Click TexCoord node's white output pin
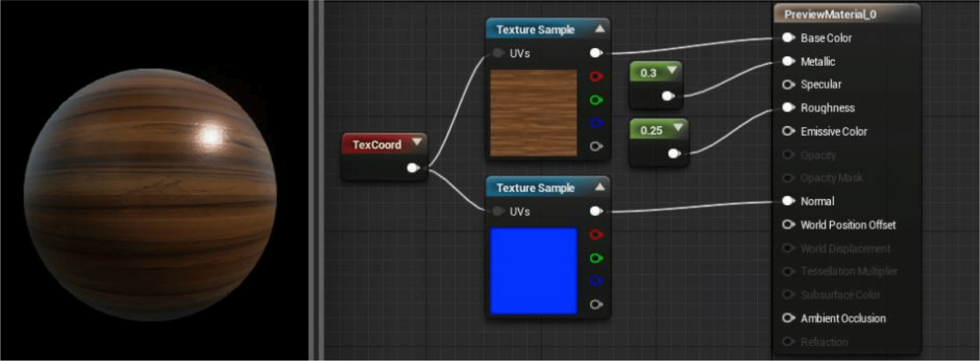This screenshot has height=361, width=980. pos(413,168)
